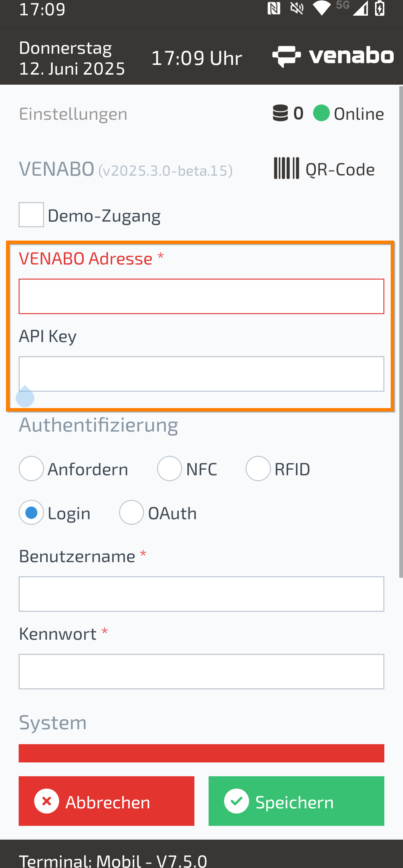Viewport: 403px width, 868px height.
Task: Select the Anfordern authentication option
Action: click(31, 469)
